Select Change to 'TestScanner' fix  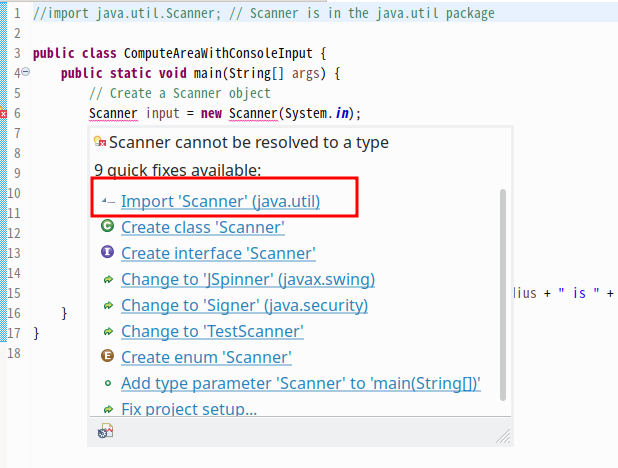pyautogui.click(x=212, y=331)
